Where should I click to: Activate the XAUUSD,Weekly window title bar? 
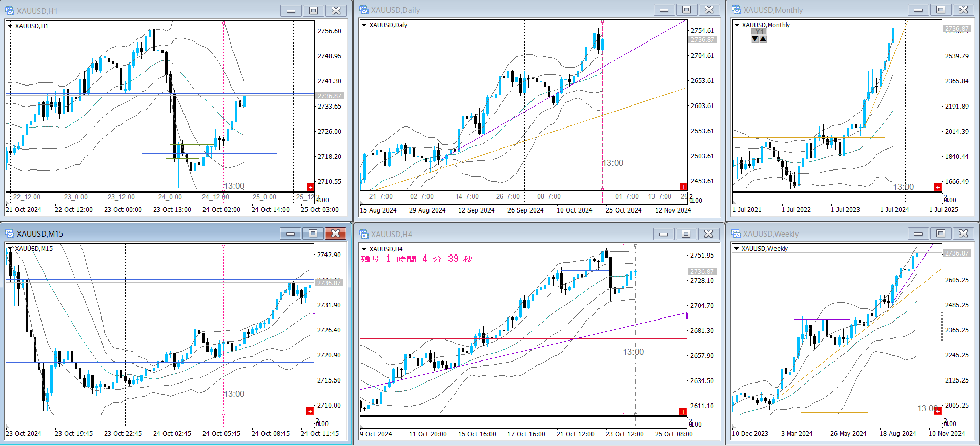point(820,234)
